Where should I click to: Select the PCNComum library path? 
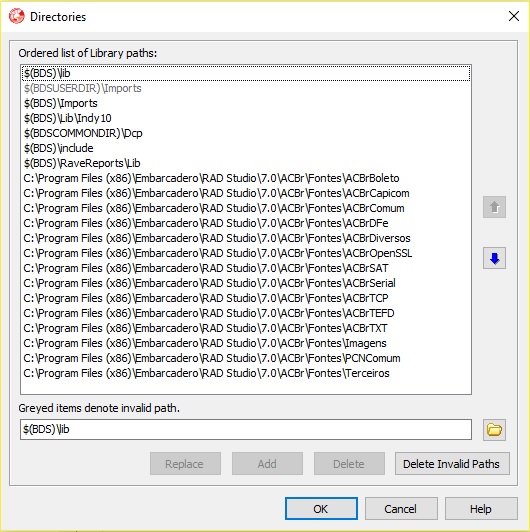tap(246, 358)
